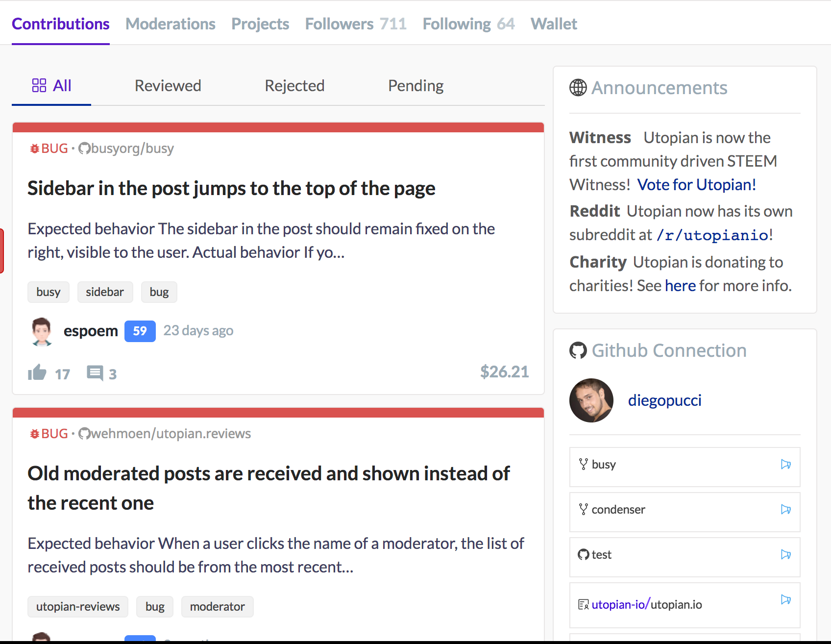Image resolution: width=831 pixels, height=644 pixels.
Task: View the Following 64 tab
Action: pos(469,24)
